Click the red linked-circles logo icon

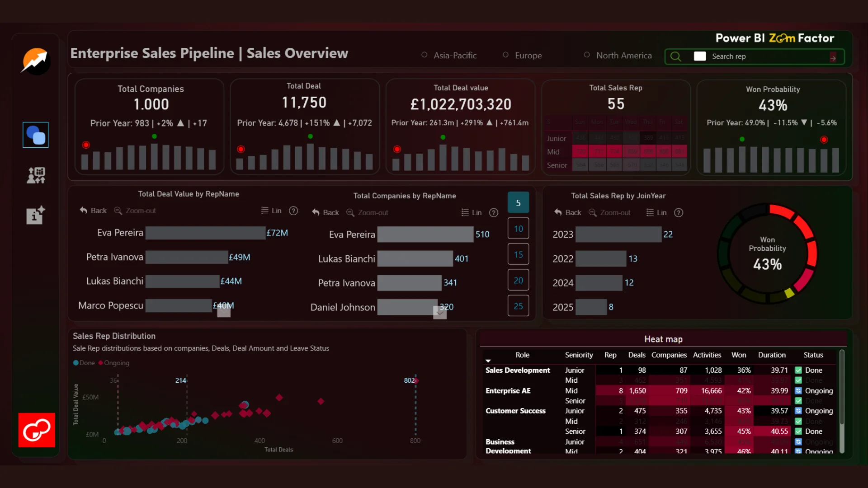(x=37, y=430)
